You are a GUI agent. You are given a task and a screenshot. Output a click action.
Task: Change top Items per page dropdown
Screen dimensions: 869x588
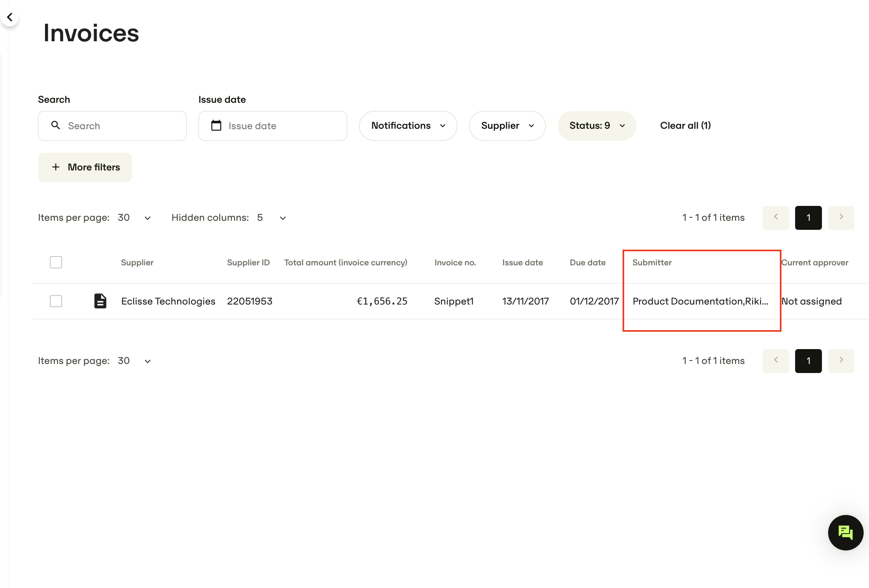(134, 217)
